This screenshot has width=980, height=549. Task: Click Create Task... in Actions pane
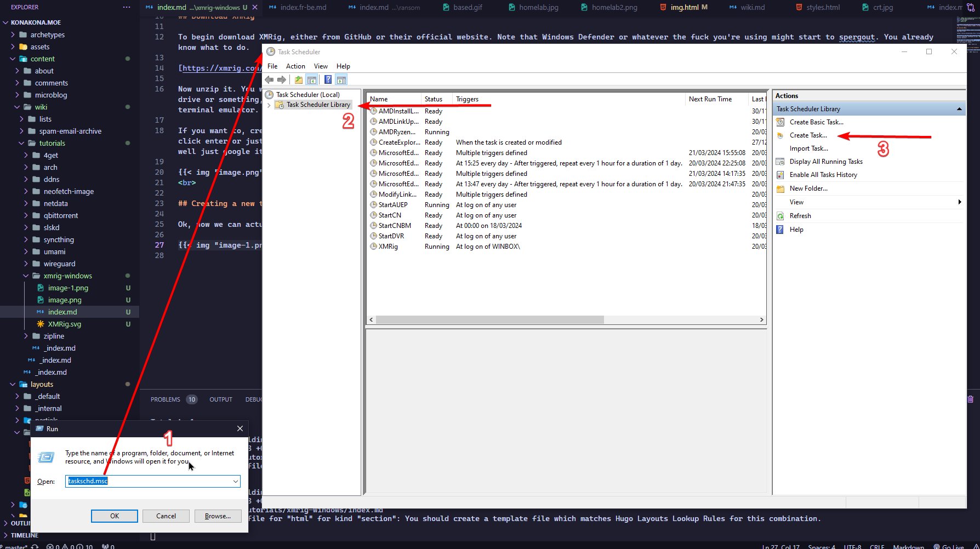point(808,135)
